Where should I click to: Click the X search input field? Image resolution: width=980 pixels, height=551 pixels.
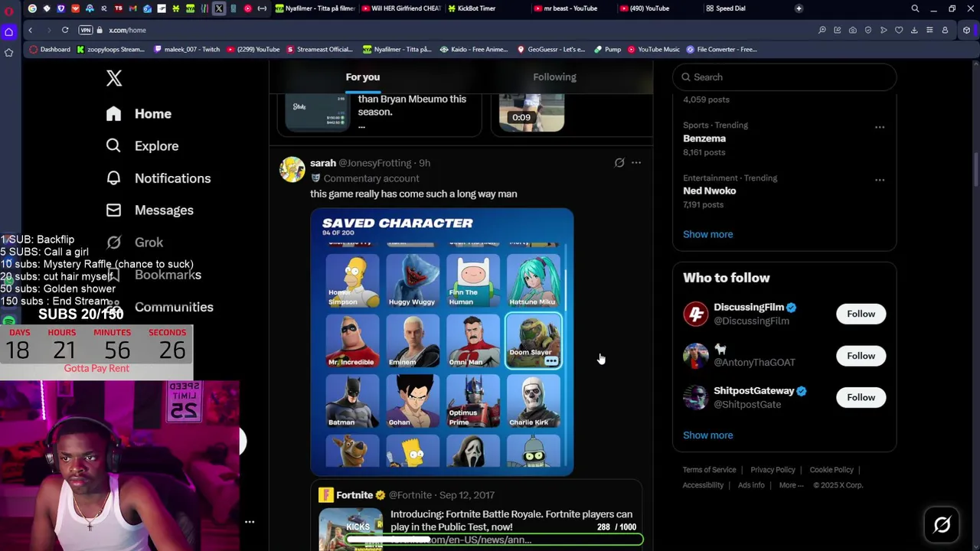784,77
